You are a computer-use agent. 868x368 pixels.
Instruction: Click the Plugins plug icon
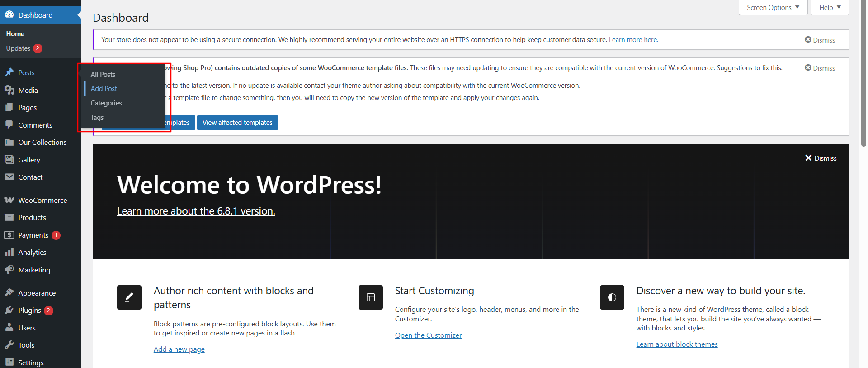[x=9, y=311]
